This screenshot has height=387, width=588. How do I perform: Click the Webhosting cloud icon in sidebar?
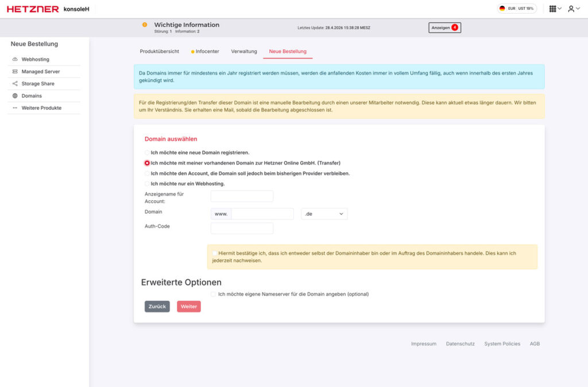pyautogui.click(x=15, y=60)
